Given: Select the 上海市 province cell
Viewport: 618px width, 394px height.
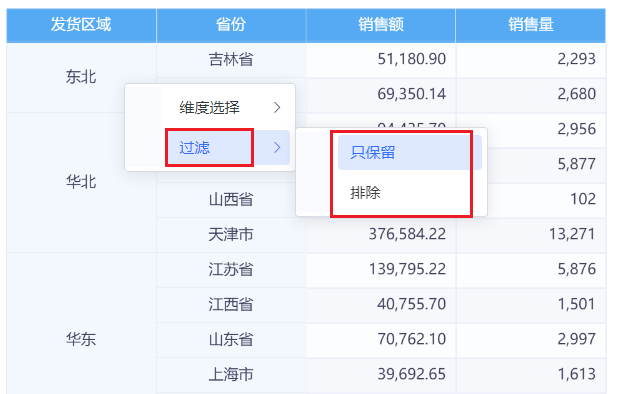Looking at the screenshot, I should coord(231,374).
